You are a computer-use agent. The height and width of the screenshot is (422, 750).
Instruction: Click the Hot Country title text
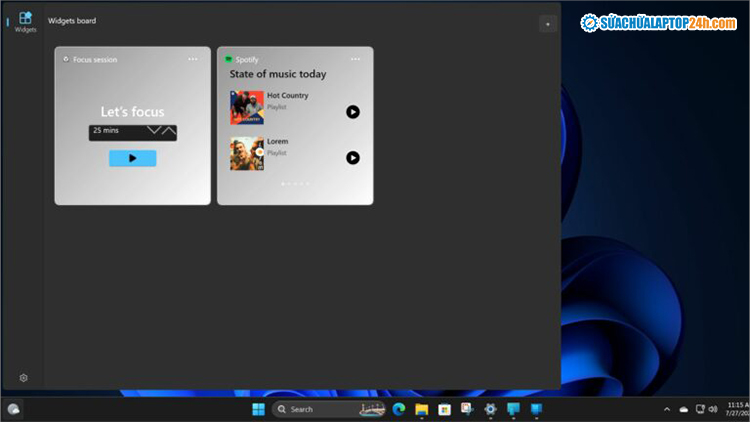(287, 96)
